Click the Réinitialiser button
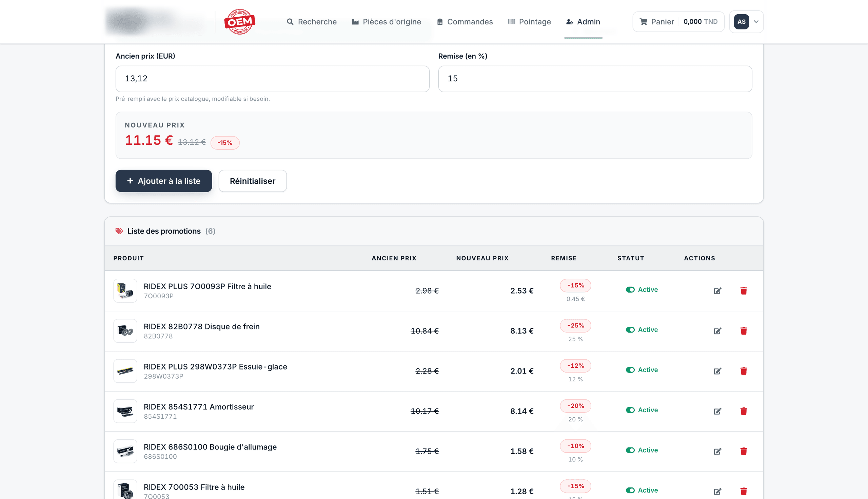The width and height of the screenshot is (868, 499). click(x=253, y=181)
